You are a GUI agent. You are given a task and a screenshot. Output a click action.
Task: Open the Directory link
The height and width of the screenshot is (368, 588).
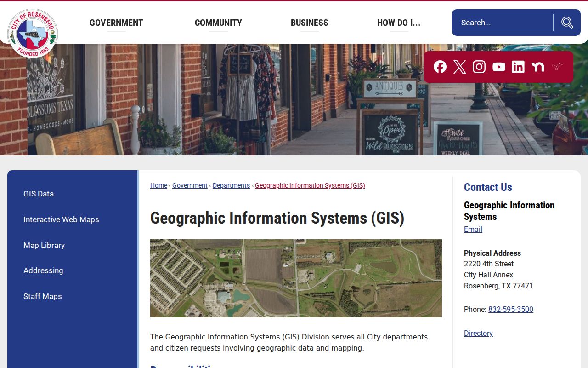pos(478,333)
